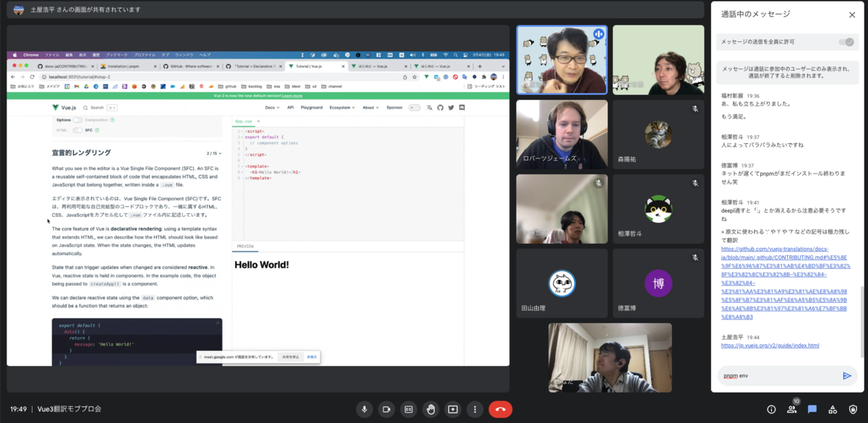Open Vue.js Discord icon in navbar
The image size is (868, 423).
pyautogui.click(x=462, y=108)
